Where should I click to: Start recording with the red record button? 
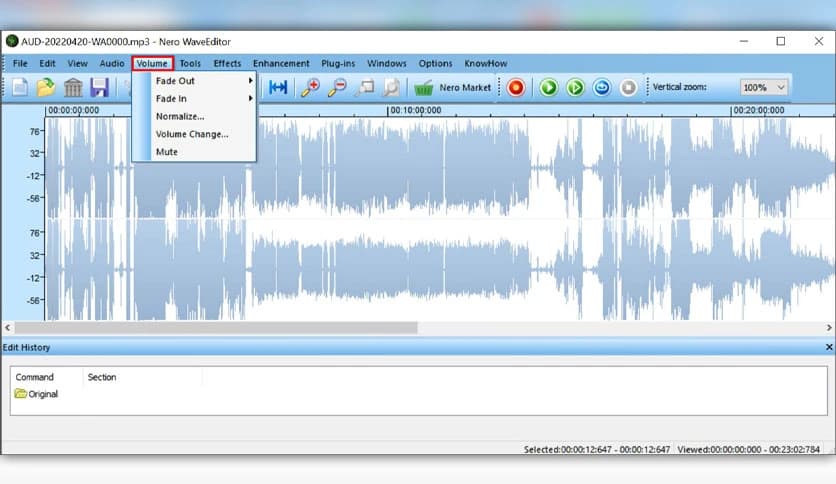[516, 87]
